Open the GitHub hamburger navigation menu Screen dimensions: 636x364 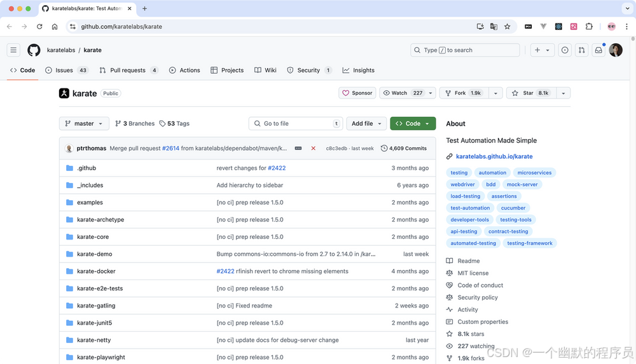pos(13,50)
